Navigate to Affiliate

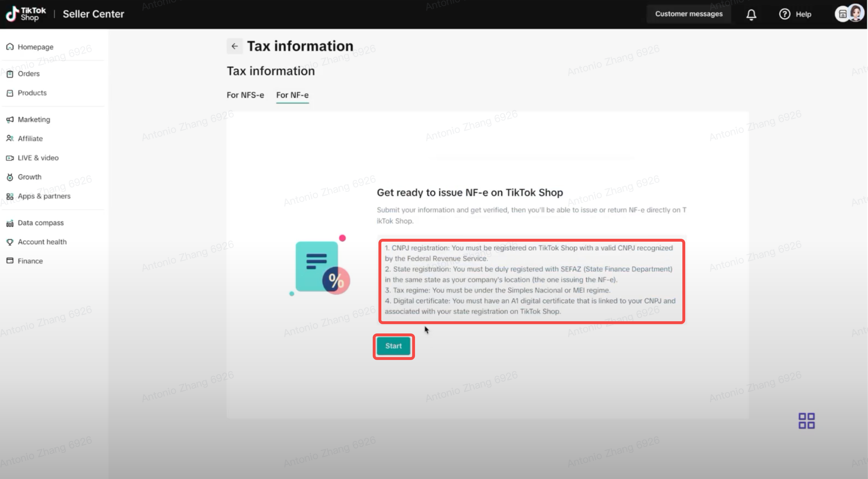[x=30, y=138]
